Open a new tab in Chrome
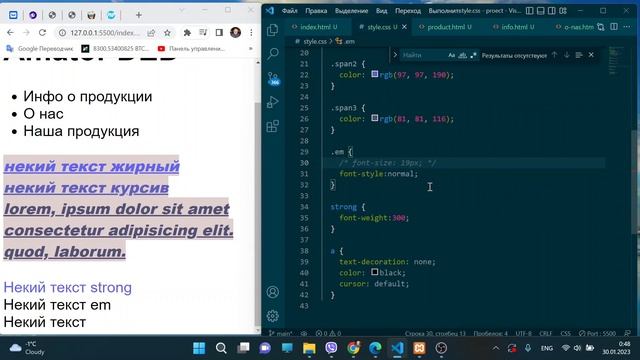Image resolution: width=640 pixels, height=360 pixels. (139, 15)
